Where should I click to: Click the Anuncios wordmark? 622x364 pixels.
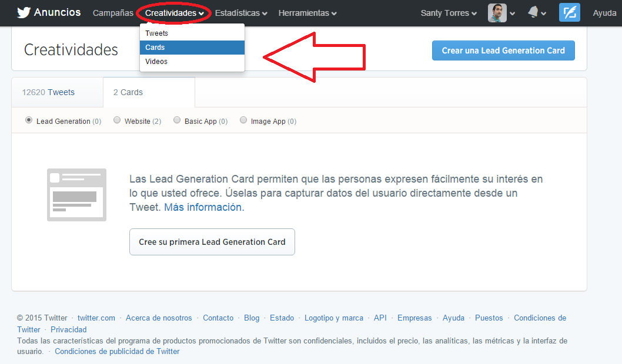pos(56,12)
